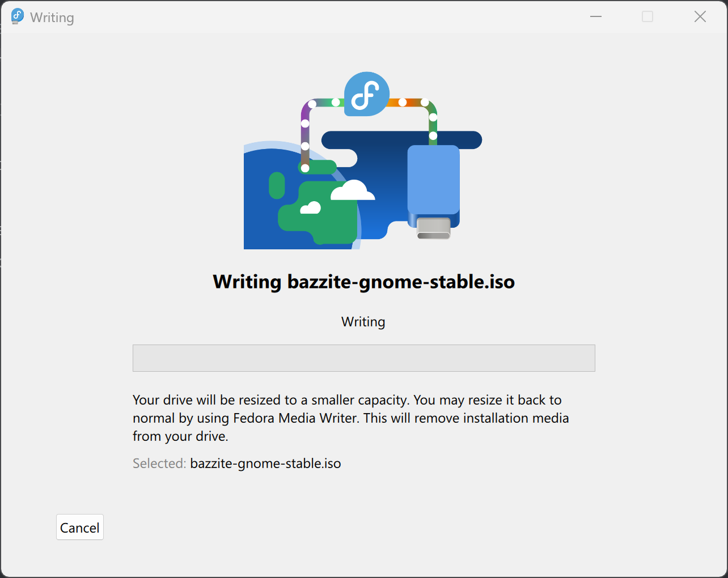Click the selected file name bazzite-gnome-stable.iso
Screen dimensions: 728x578
[x=266, y=464]
